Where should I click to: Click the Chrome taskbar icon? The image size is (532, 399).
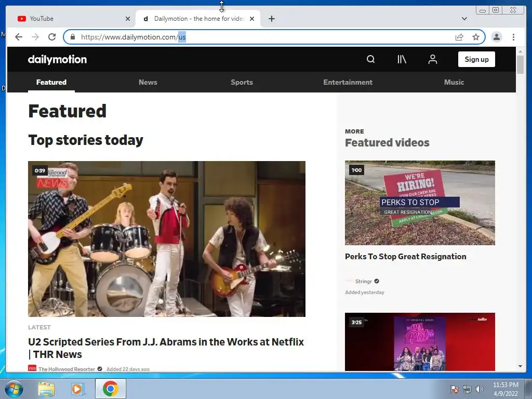click(111, 389)
